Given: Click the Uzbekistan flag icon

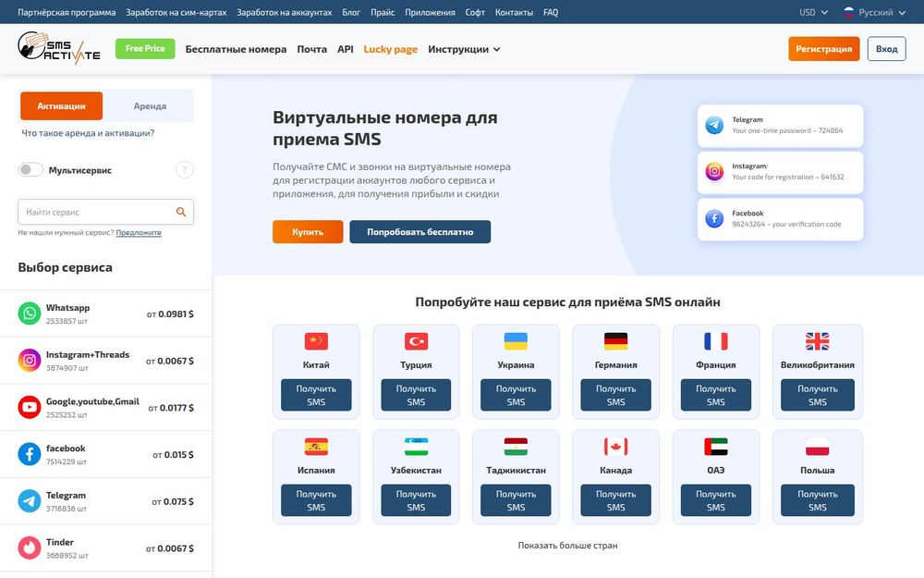Looking at the screenshot, I should (416, 447).
